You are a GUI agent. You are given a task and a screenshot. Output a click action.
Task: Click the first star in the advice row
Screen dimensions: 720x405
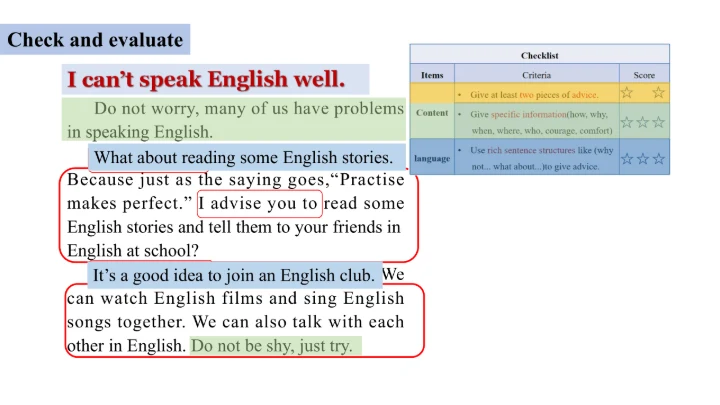[x=627, y=93]
